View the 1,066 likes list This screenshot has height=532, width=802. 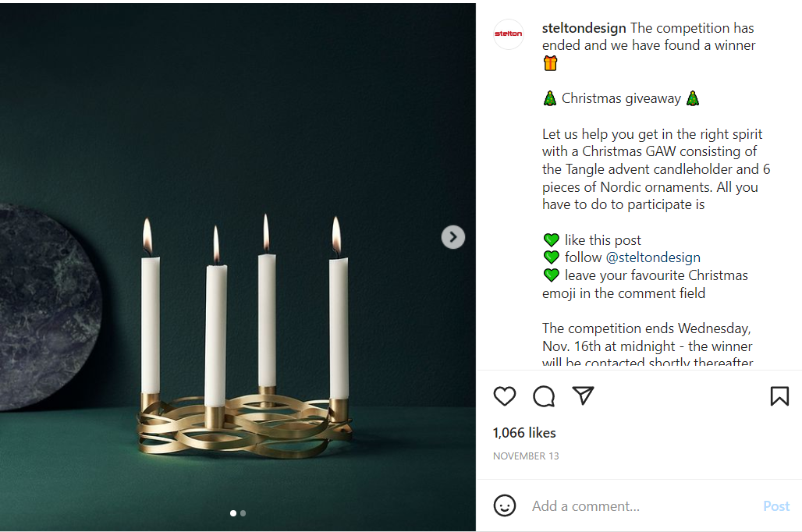pos(524,433)
